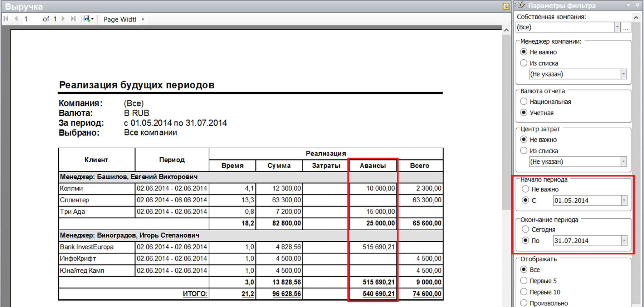Select Первые 5 display option

(524, 281)
